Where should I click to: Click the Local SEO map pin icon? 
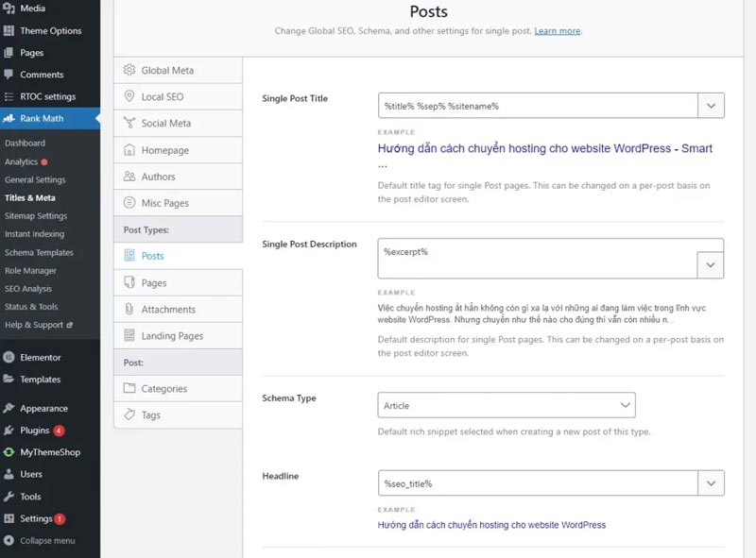[129, 97]
